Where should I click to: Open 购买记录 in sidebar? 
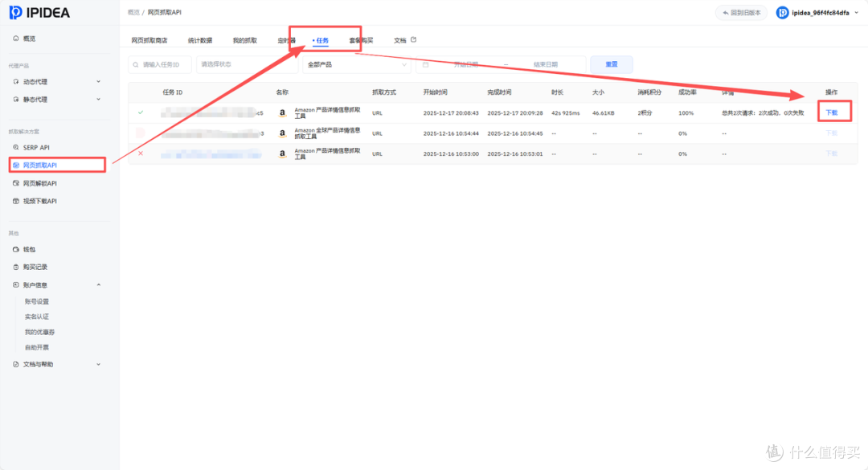(x=35, y=267)
